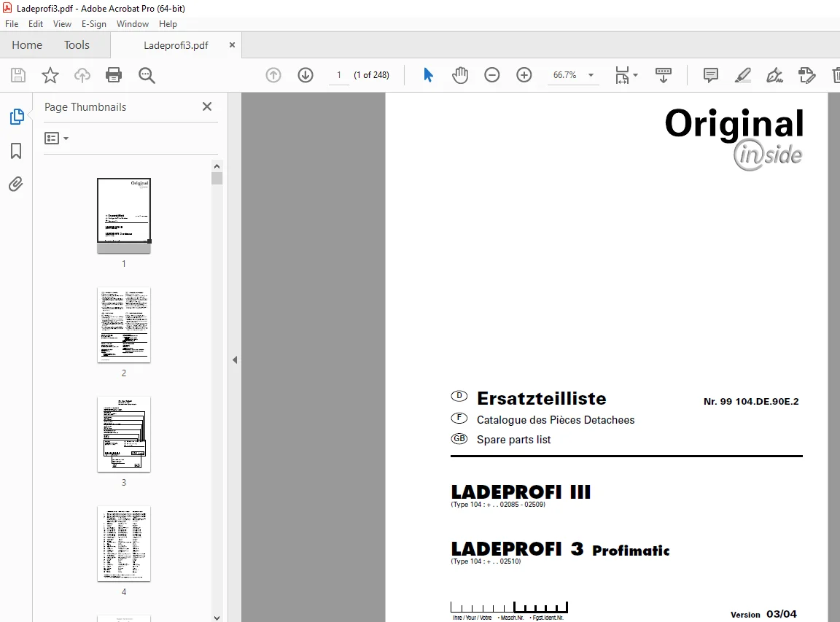The image size is (840, 622).
Task: Open the Help menu
Action: [x=168, y=24]
